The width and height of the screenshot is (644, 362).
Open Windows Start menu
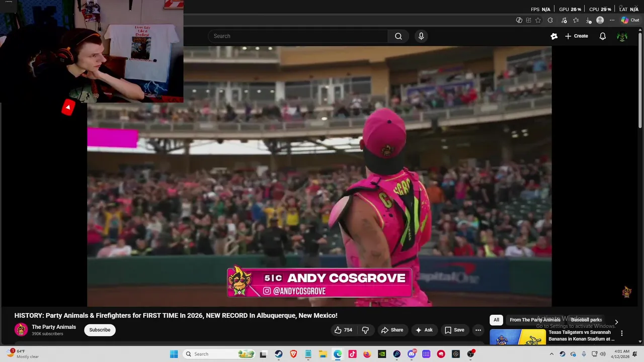click(174, 354)
